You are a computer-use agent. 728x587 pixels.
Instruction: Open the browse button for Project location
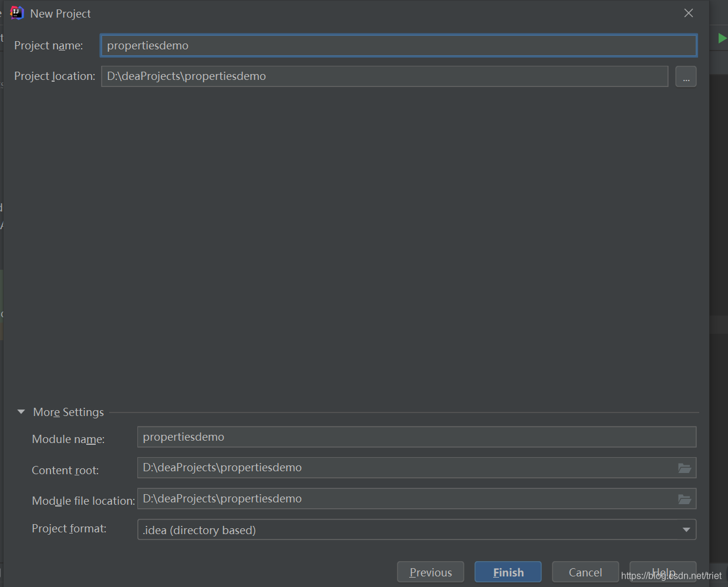(686, 76)
